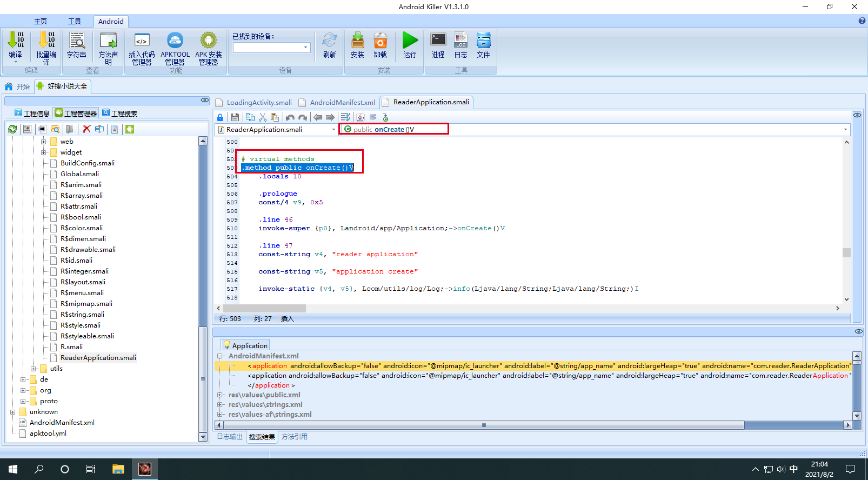Expand the org folder
Viewport: 868px width, 480px height.
point(23,390)
